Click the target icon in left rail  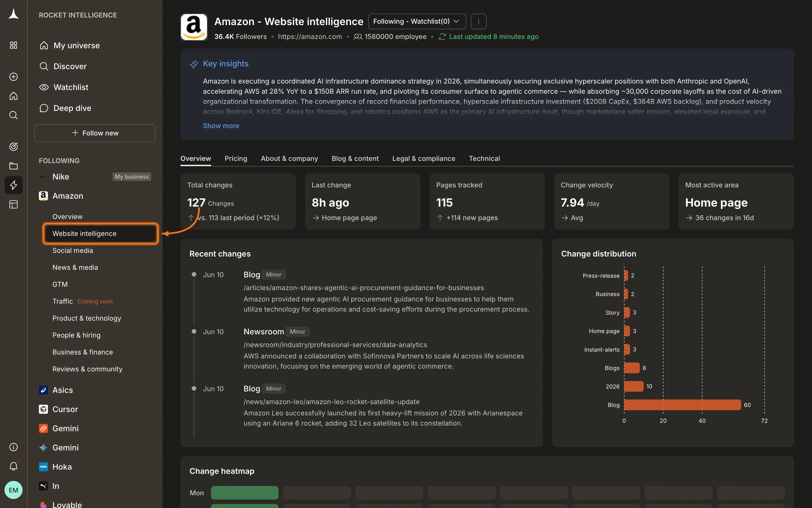[x=14, y=147]
